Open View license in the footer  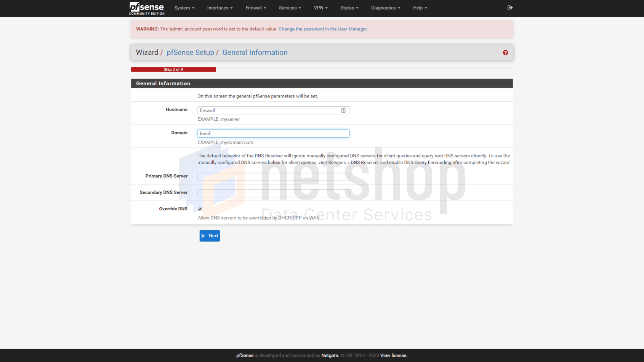point(393,355)
